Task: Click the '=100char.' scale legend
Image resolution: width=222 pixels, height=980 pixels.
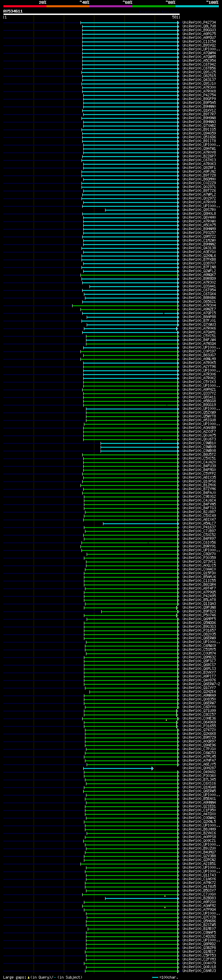Action: pyautogui.click(x=169, y=977)
